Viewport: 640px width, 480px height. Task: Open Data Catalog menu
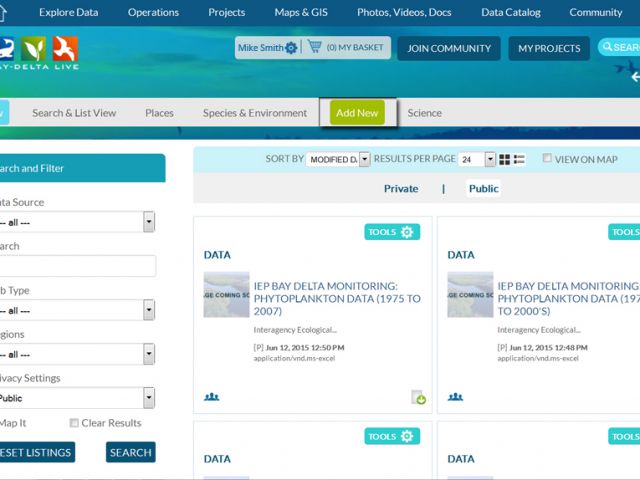pos(511,13)
